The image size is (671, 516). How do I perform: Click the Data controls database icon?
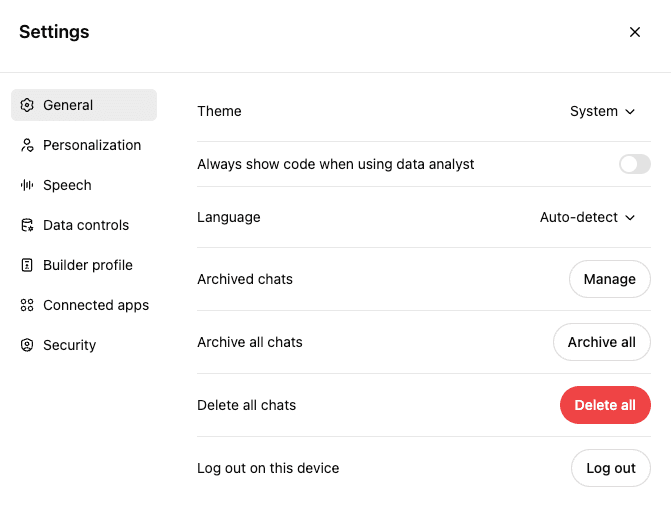[x=27, y=225]
